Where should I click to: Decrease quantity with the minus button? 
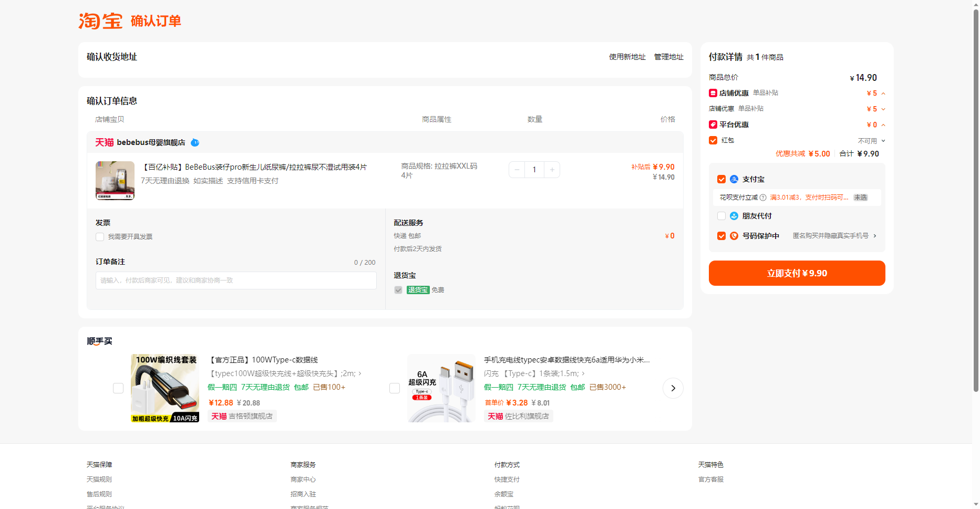[x=517, y=170]
